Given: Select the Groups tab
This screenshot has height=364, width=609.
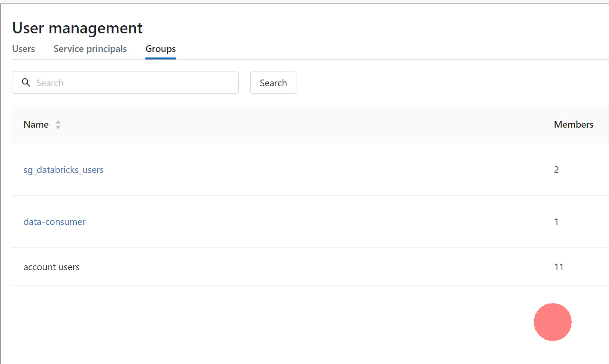Looking at the screenshot, I should click(x=161, y=49).
